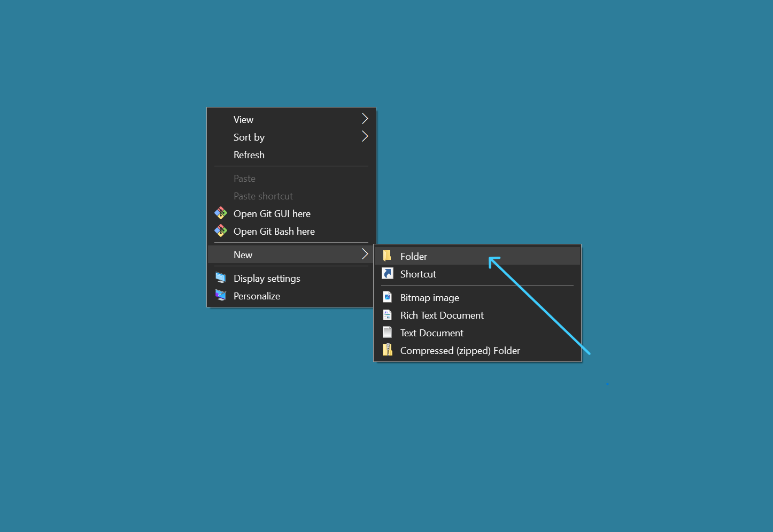Click the New menu item label
This screenshot has width=773, height=532.
[243, 255]
